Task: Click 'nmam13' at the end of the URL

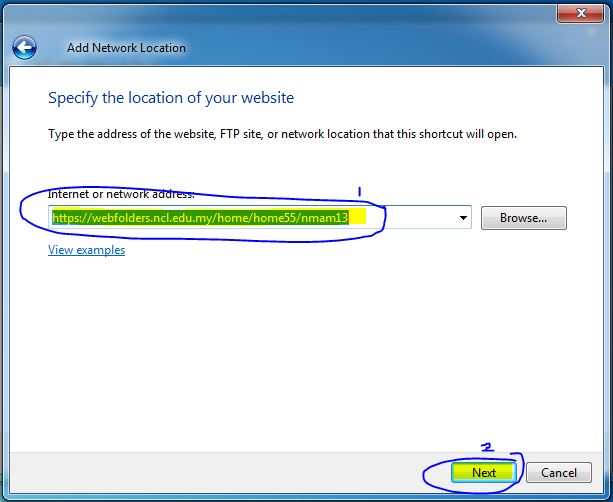Action: point(328,217)
